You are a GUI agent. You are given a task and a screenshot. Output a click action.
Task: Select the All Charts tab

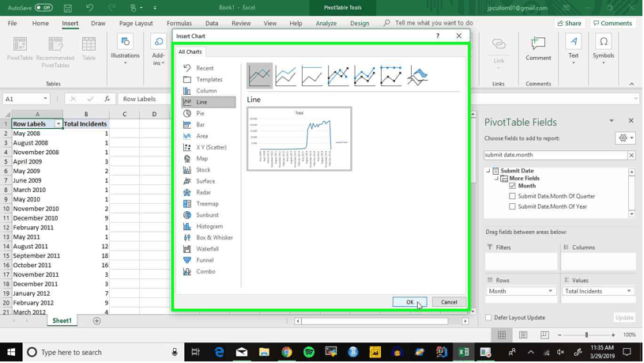190,51
